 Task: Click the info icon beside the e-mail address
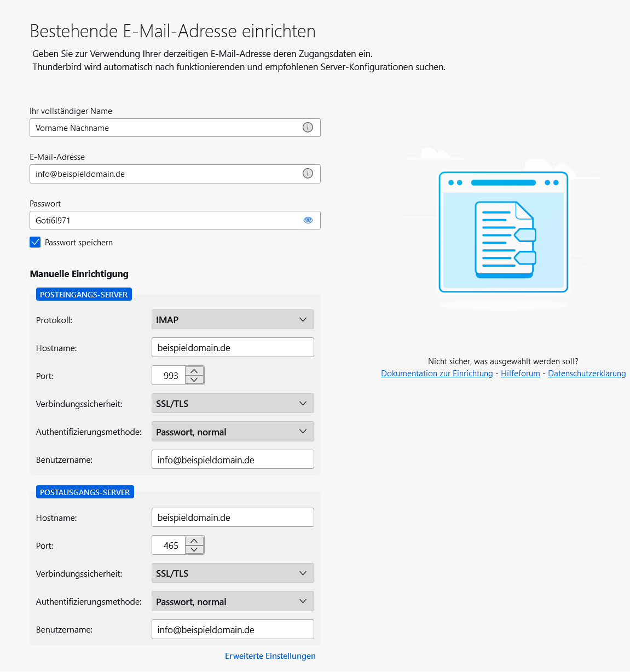(x=308, y=174)
